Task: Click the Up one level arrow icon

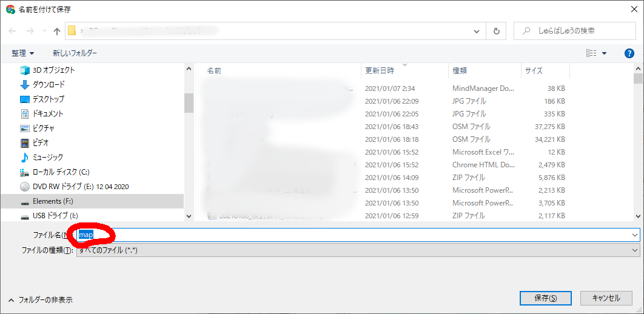Action: point(57,31)
